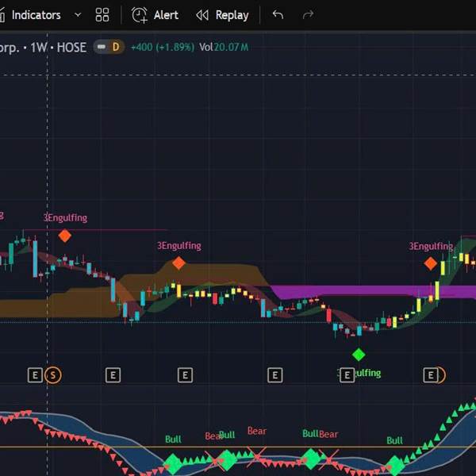This screenshot has width=476, height=476.
Task: Select the purple horizontal band on chart
Action: 374,291
